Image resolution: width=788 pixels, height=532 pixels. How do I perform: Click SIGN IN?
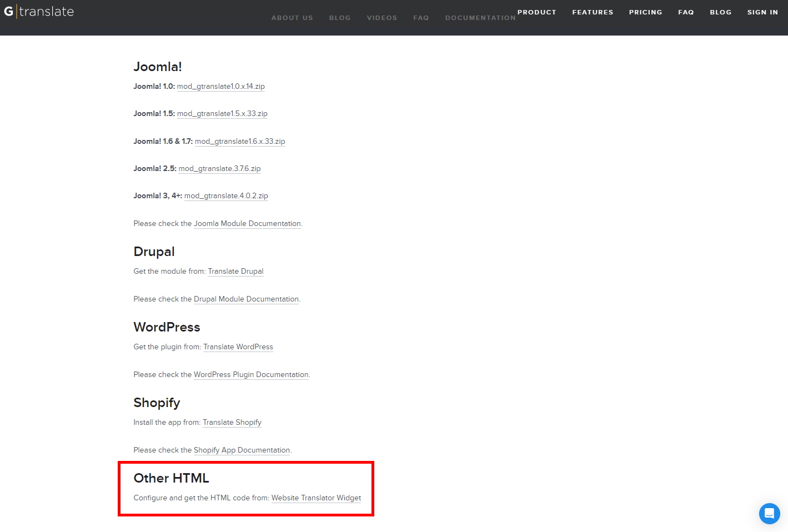(x=762, y=12)
